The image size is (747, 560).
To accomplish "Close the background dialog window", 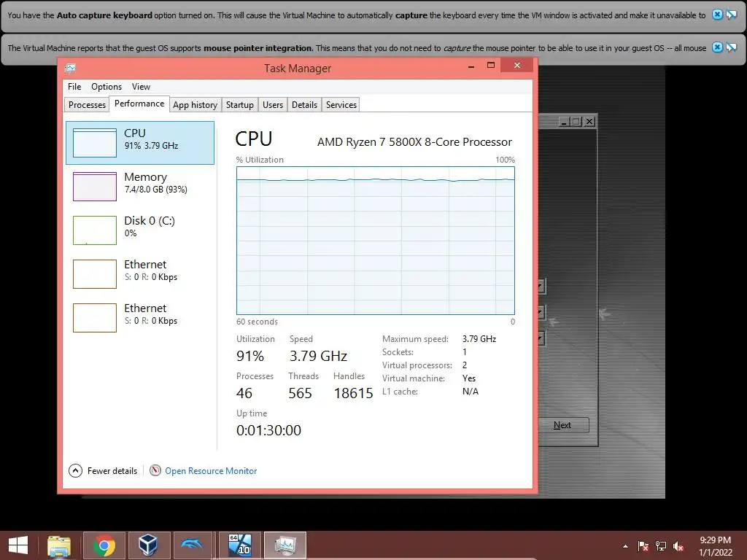I will (x=589, y=122).
